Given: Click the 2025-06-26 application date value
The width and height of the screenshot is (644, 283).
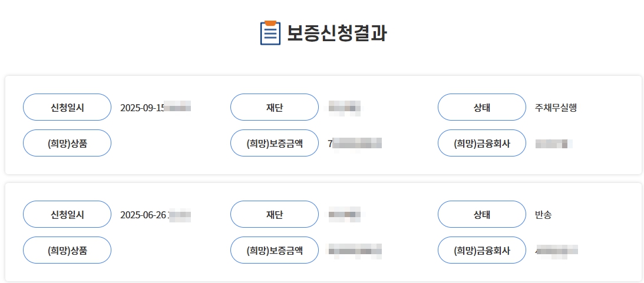Looking at the screenshot, I should coord(155,215).
